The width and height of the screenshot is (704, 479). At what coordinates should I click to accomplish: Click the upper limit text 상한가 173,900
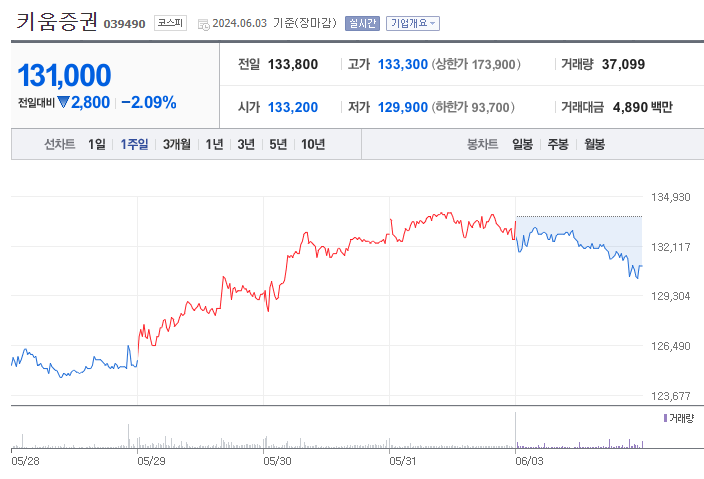point(476,64)
